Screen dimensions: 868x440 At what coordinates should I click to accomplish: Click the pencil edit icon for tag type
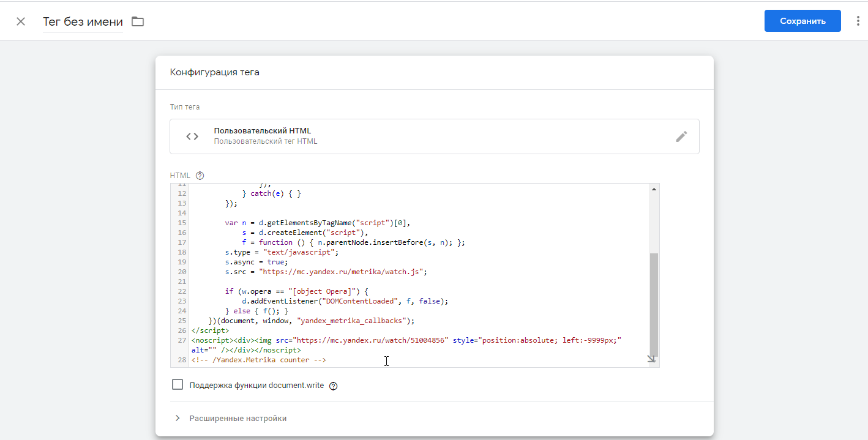pos(681,136)
